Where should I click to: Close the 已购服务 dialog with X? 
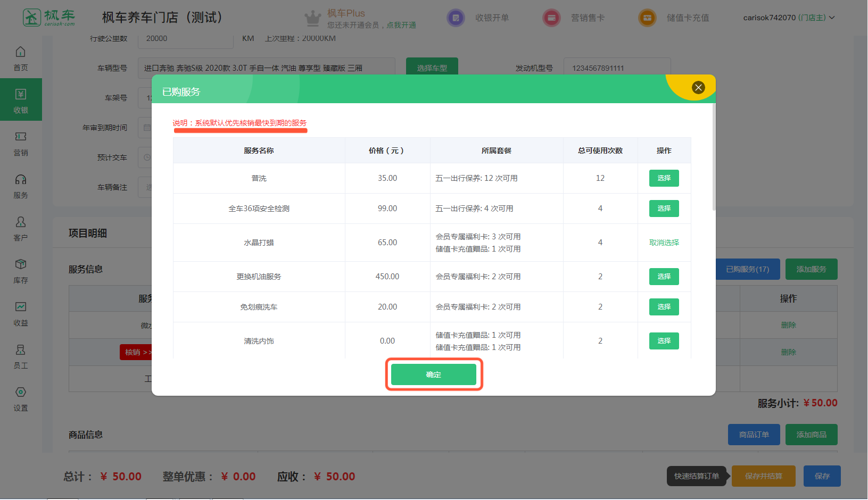tap(698, 88)
